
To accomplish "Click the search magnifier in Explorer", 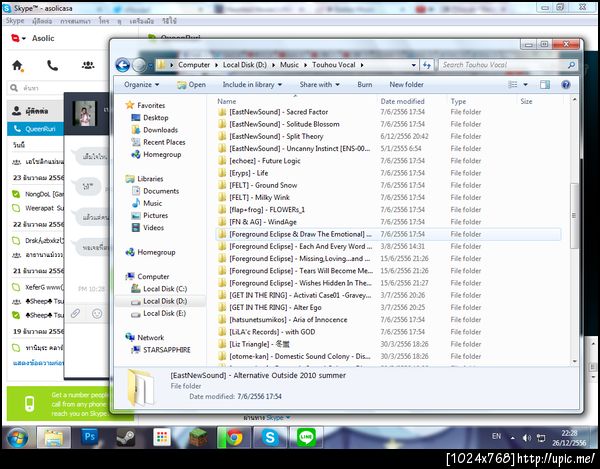I will 571,65.
